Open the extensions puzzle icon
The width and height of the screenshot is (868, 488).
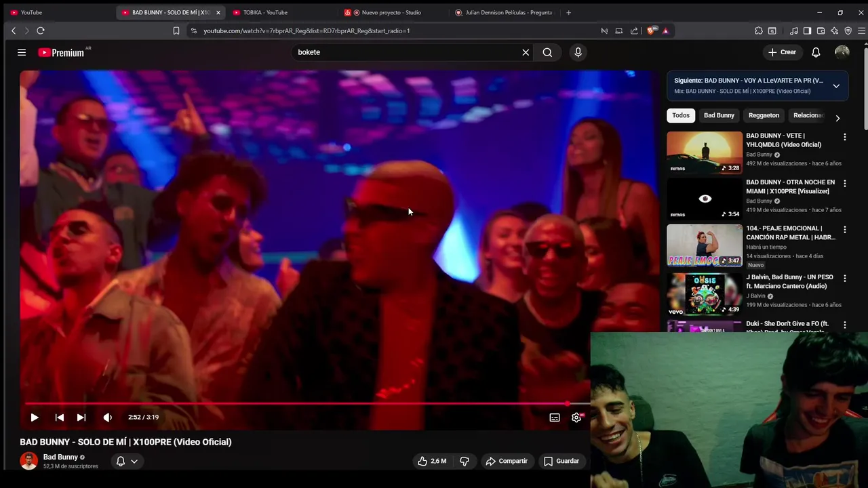(759, 30)
